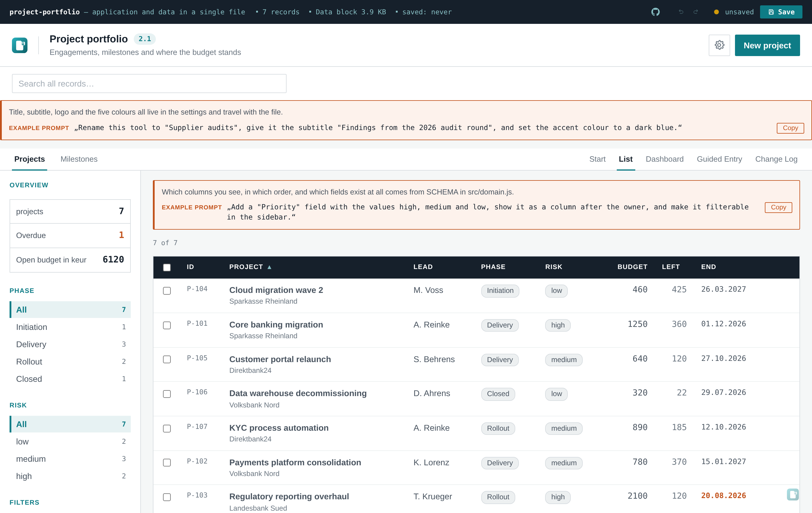Screen dimensions: 812x513
Task: Focus the Search all records field
Action: 149,84
